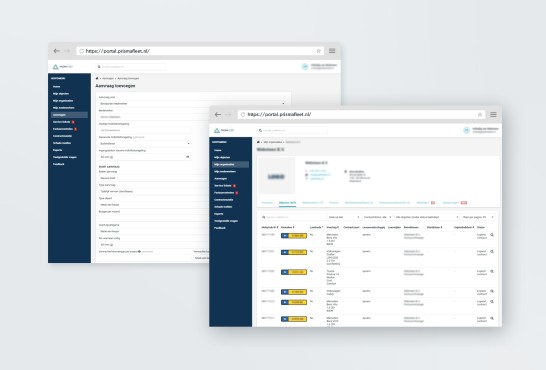Open Home in the front window sidebar
546x370 pixels.
(218, 150)
